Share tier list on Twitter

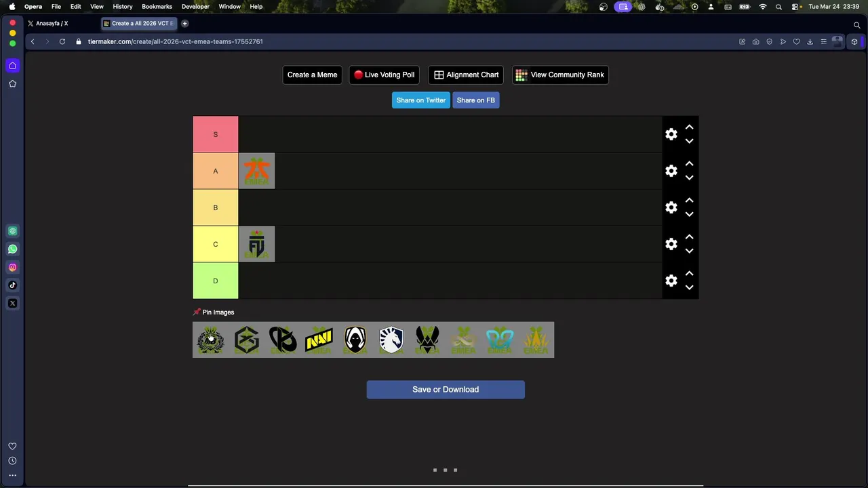(421, 100)
